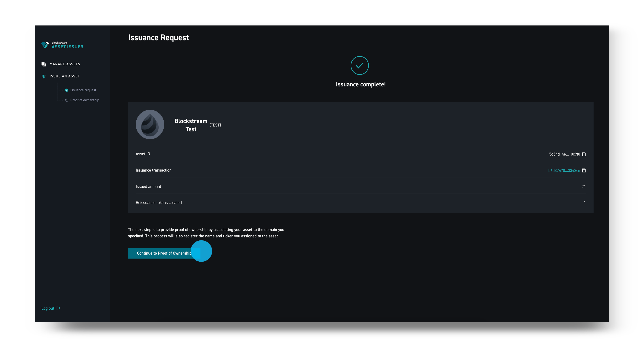Click the Reissuance tokens created value
The image size is (644, 347).
[585, 203]
